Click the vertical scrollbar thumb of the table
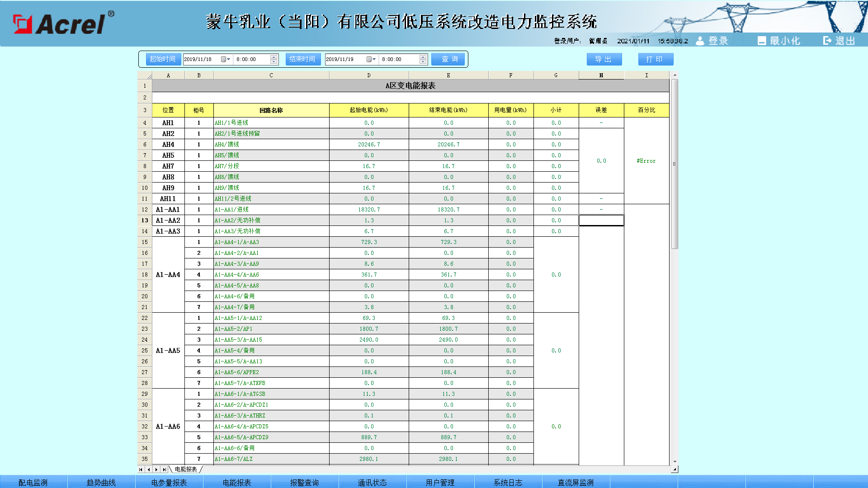This screenshot has height=488, width=868. pos(675,164)
